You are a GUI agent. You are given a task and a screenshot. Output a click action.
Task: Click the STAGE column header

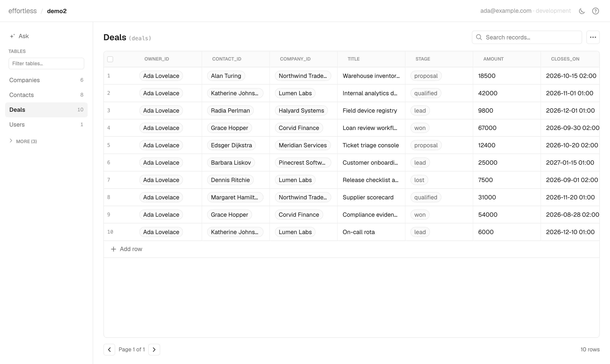pyautogui.click(x=423, y=59)
